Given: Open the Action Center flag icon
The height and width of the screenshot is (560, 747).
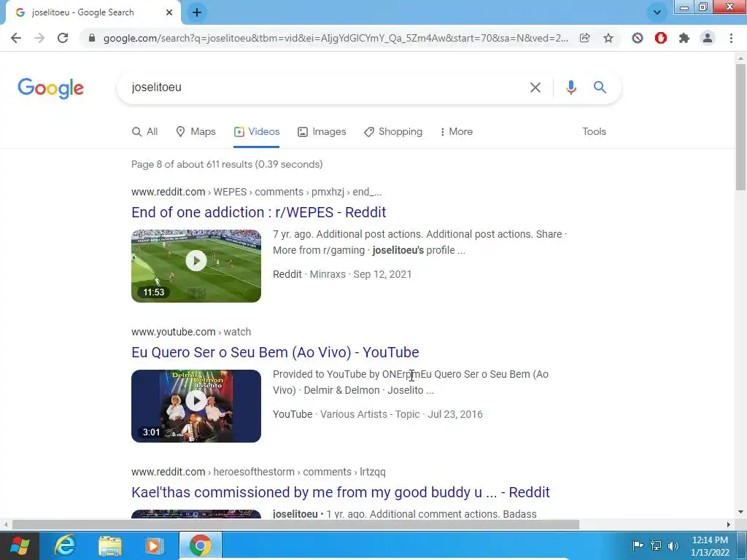Looking at the screenshot, I should coord(638,545).
